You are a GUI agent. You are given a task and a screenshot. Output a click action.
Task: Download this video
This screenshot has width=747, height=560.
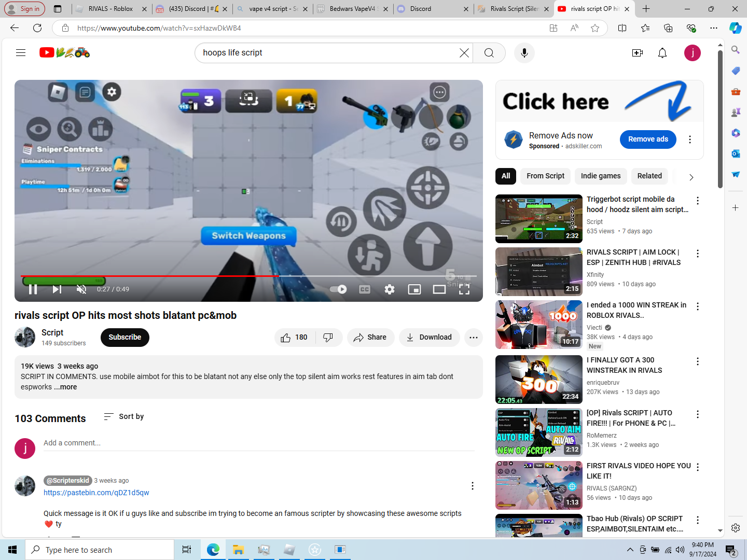(430, 338)
